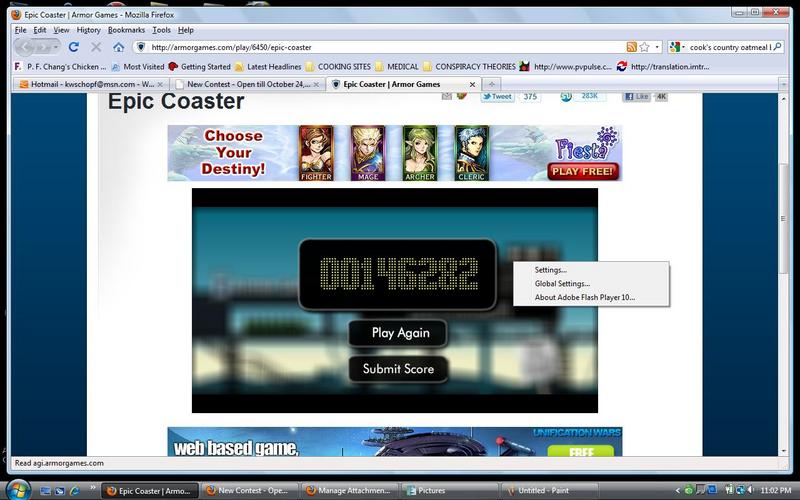Close the Hotmail tab
The width and height of the screenshot is (800, 500).
coord(160,84)
